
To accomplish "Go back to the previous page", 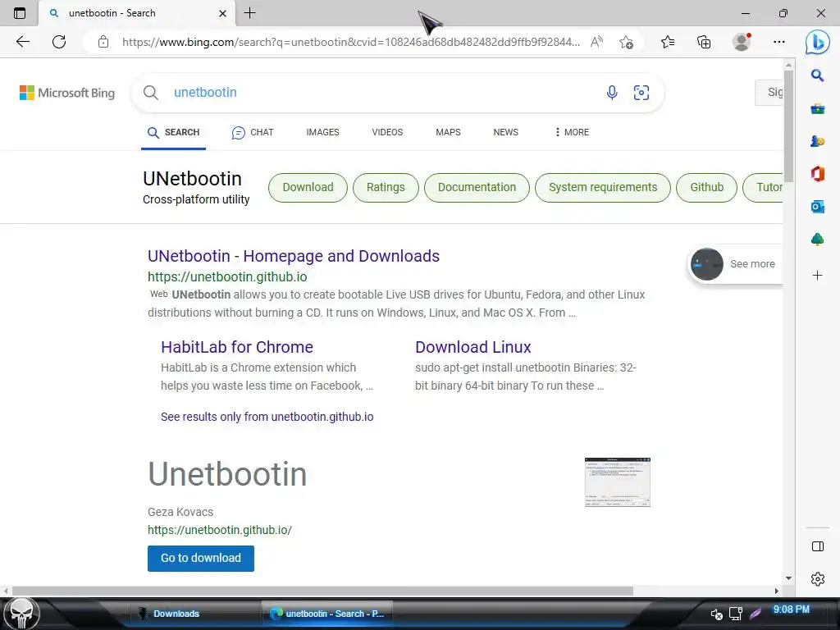I will click(x=22, y=42).
